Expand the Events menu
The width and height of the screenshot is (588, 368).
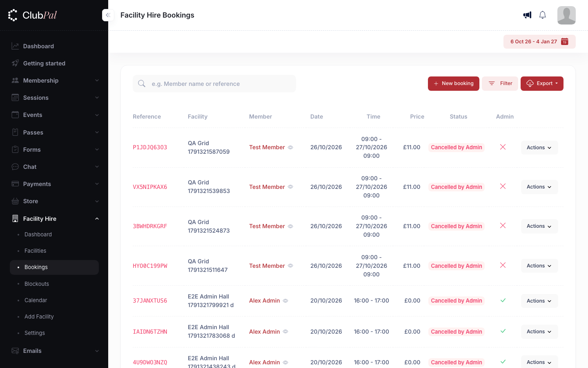point(55,115)
